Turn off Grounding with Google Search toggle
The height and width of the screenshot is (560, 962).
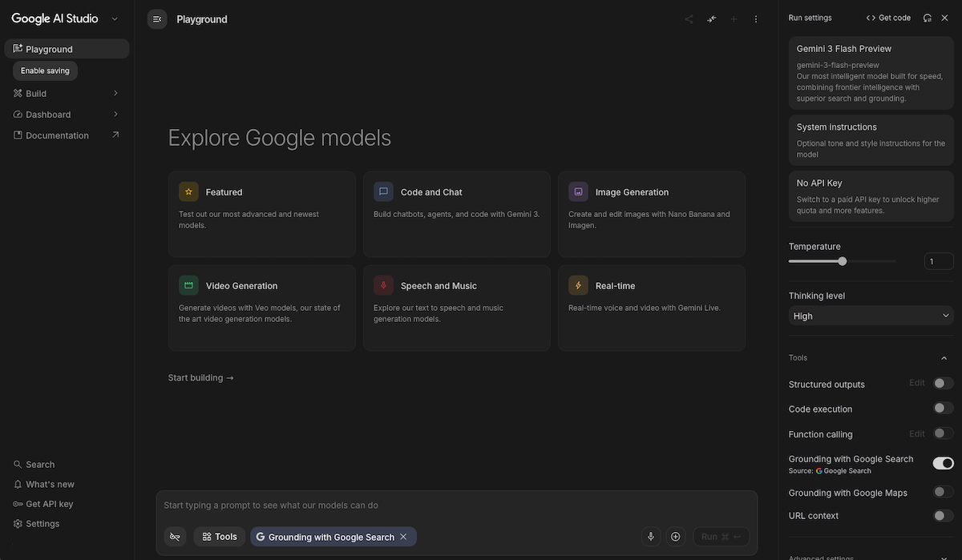point(943,463)
